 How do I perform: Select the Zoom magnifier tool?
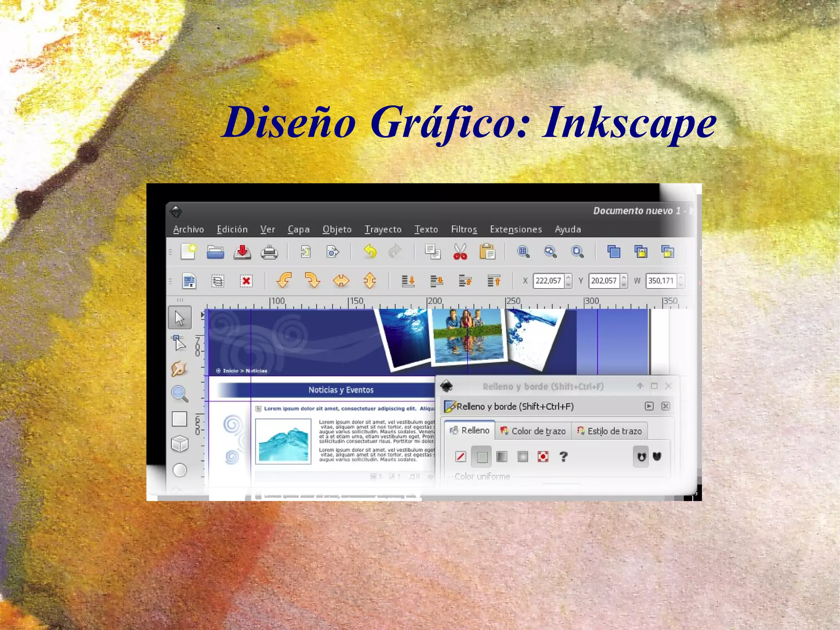tap(180, 394)
